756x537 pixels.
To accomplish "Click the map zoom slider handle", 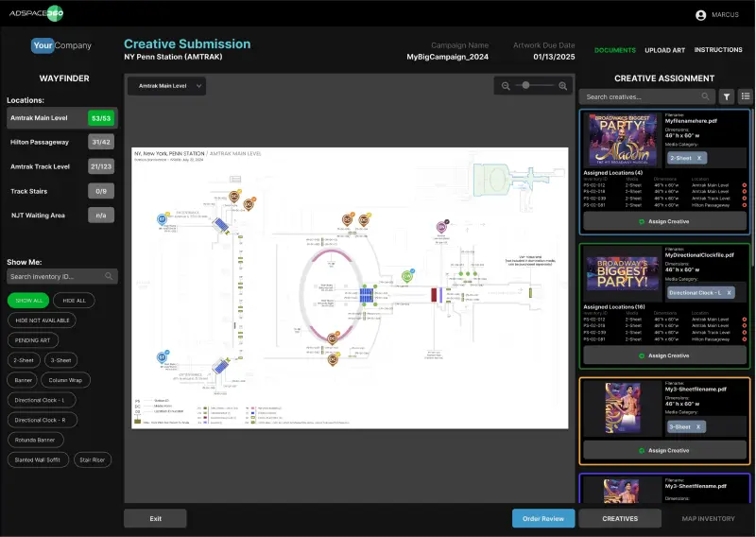I will pyautogui.click(x=525, y=86).
